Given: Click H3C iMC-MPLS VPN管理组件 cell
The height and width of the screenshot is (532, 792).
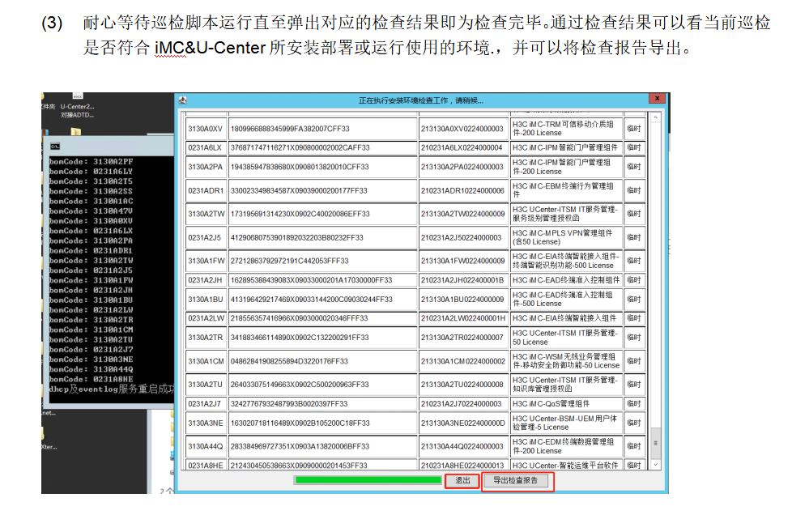Looking at the screenshot, I should 566,237.
